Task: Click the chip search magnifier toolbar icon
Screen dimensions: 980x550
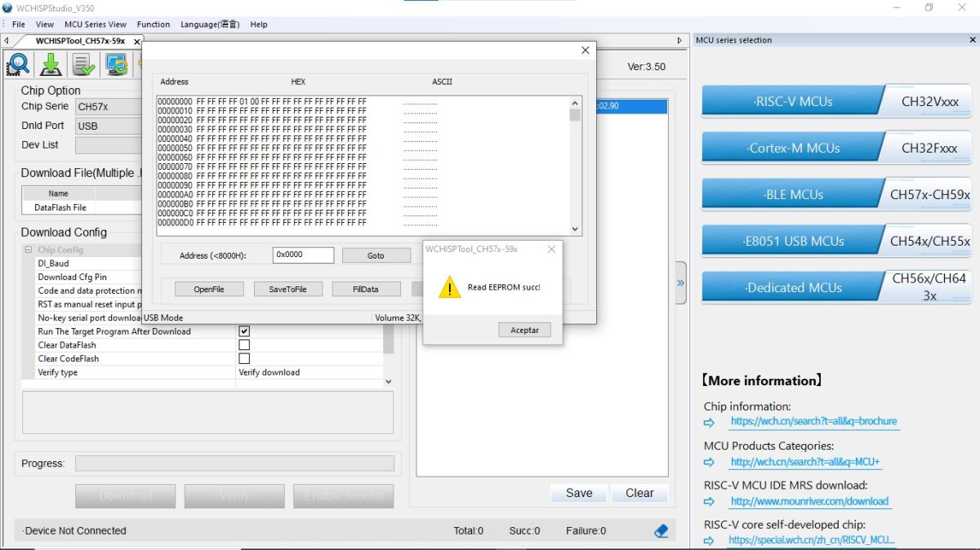Action: pos(18,64)
